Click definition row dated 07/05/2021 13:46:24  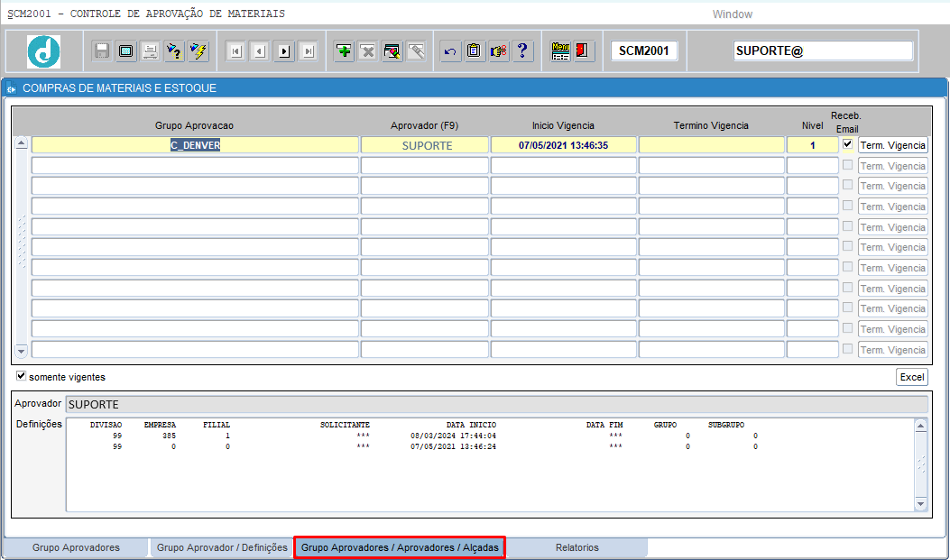click(x=453, y=446)
